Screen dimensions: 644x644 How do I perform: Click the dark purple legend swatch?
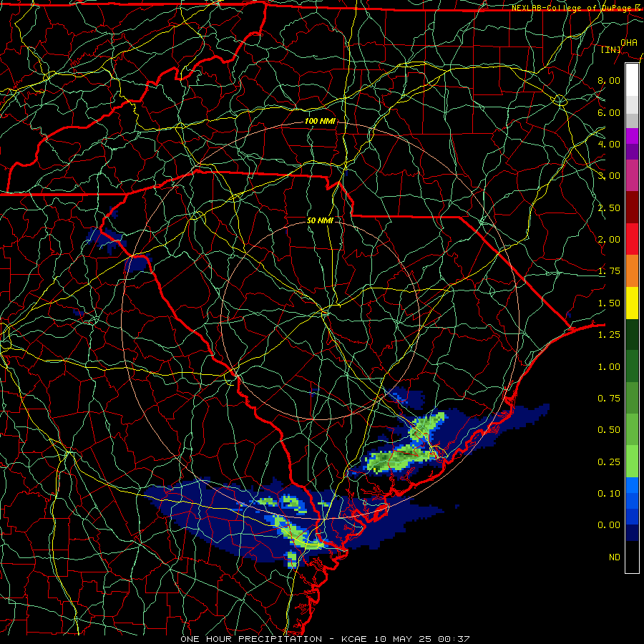tap(632, 152)
